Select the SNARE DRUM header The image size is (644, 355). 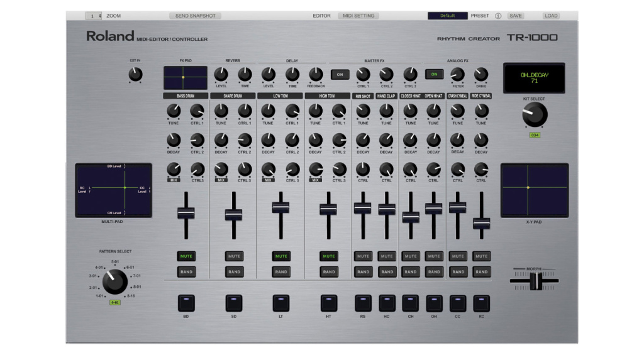coord(233,96)
